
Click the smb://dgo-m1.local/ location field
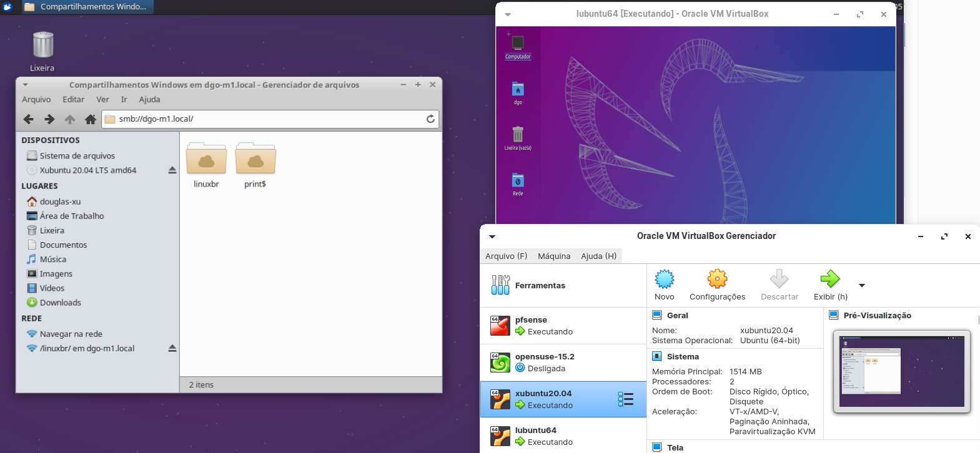pyautogui.click(x=270, y=119)
